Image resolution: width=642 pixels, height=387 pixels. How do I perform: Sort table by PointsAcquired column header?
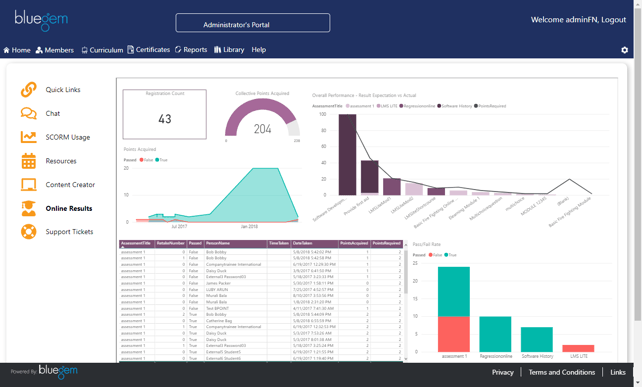[354, 244]
